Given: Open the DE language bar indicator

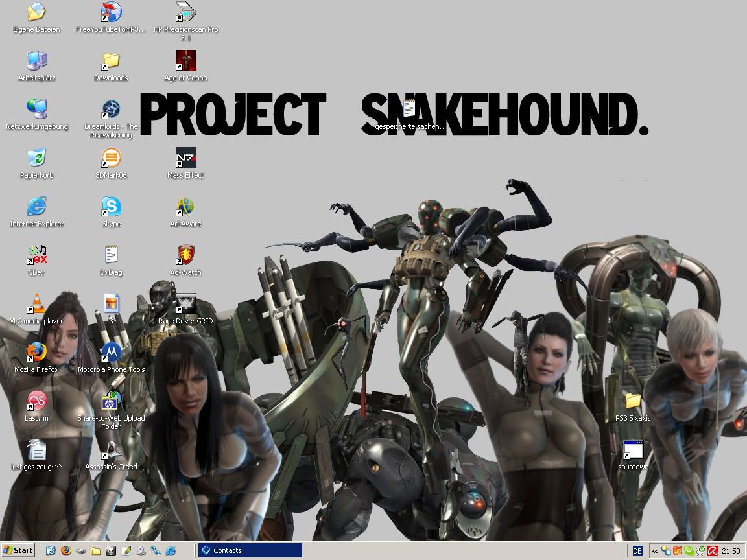Looking at the screenshot, I should [638, 551].
